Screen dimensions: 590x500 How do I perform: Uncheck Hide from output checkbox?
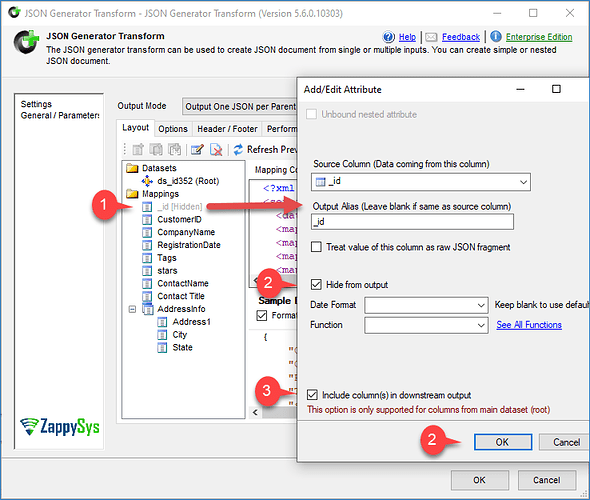316,284
